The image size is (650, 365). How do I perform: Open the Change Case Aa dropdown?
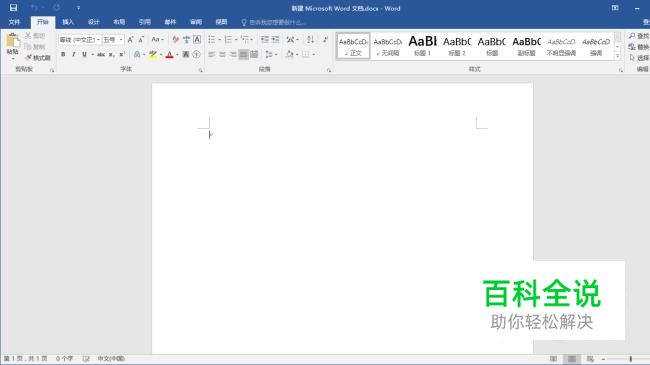[x=157, y=39]
